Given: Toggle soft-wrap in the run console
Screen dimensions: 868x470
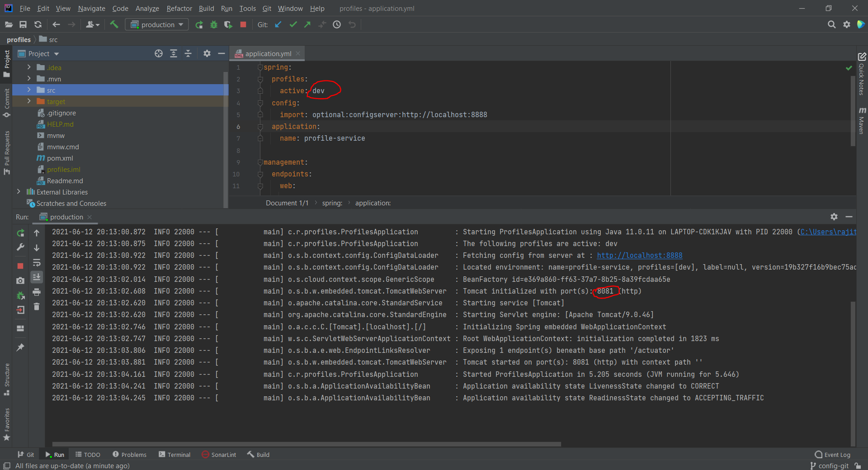Looking at the screenshot, I should [x=37, y=263].
